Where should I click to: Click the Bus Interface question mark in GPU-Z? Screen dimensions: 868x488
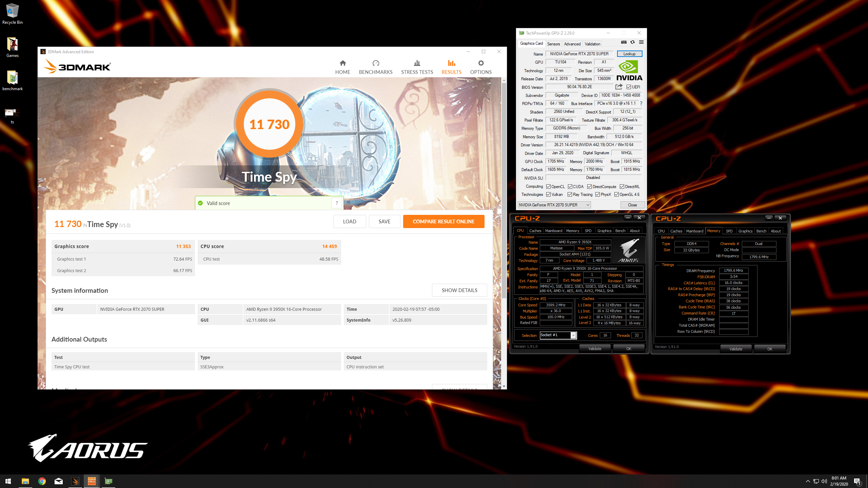(641, 104)
